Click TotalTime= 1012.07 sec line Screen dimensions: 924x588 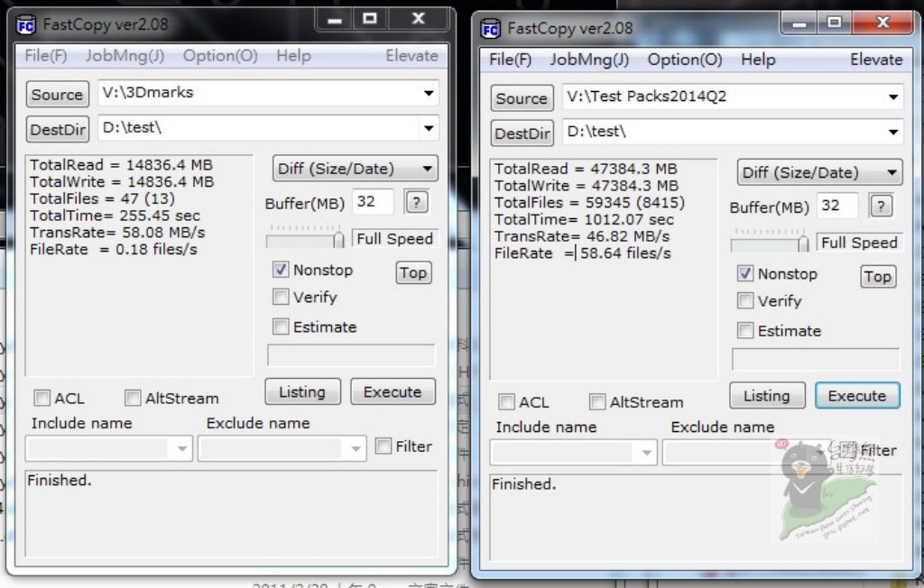coord(584,220)
